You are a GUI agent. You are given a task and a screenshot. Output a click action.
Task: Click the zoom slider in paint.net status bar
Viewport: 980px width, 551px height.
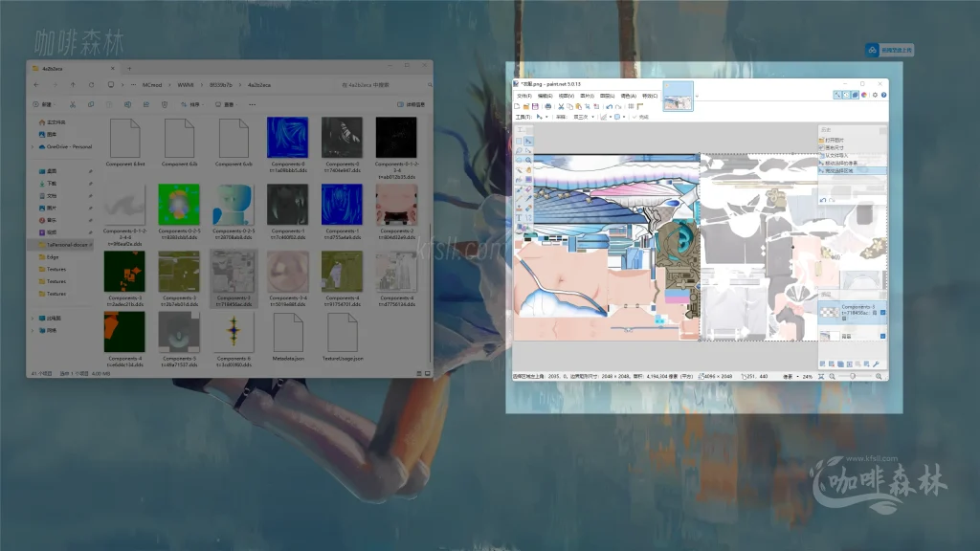(853, 376)
